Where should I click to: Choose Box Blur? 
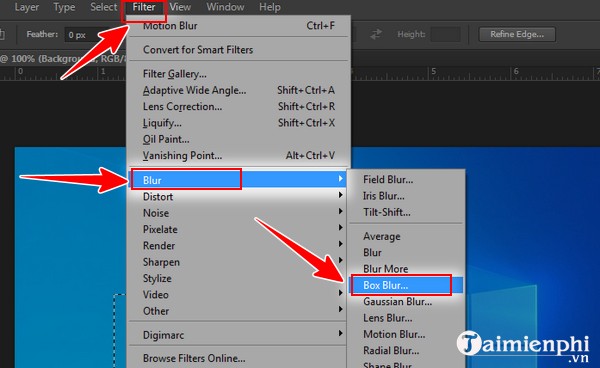(406, 285)
